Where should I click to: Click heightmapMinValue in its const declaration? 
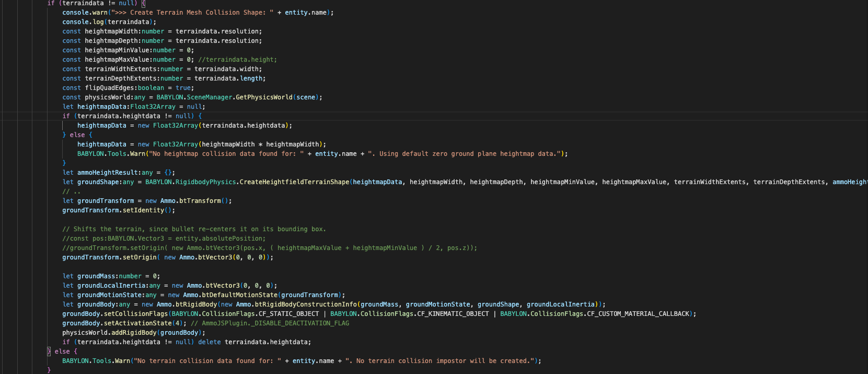click(x=117, y=50)
